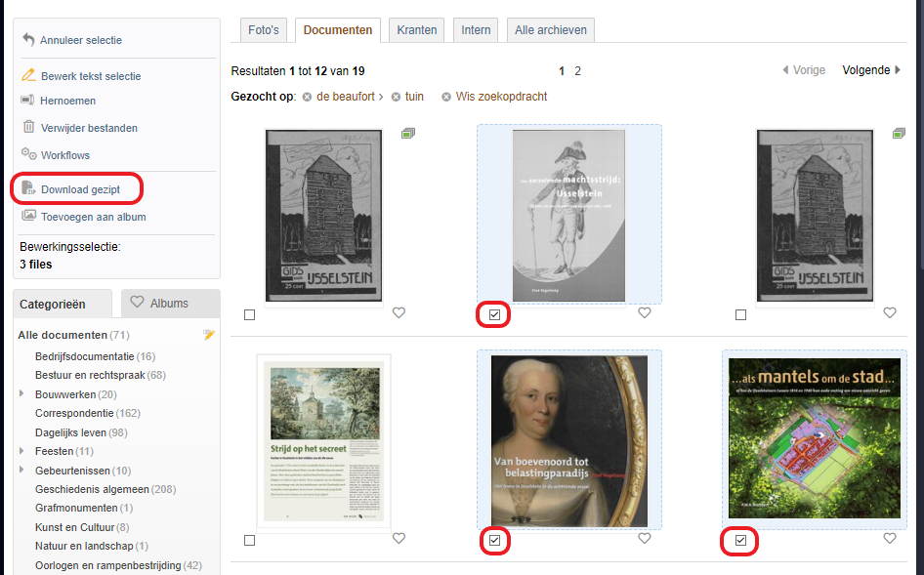
Task: Expand the Gebeurtenissen category arrow
Action: coord(21,470)
